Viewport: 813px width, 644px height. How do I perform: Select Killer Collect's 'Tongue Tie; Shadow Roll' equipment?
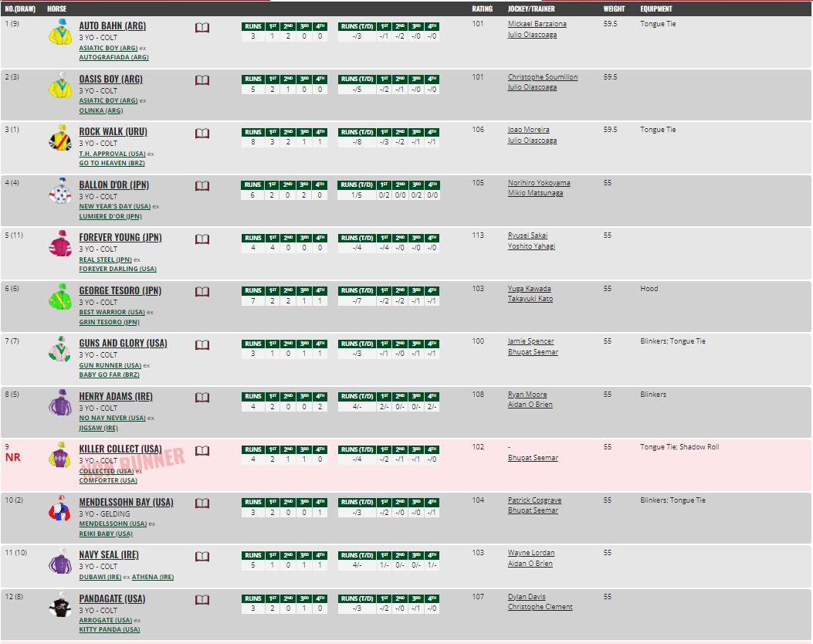(679, 447)
